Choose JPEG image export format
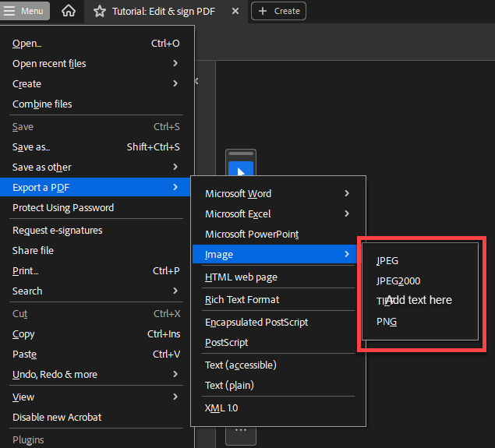The height and width of the screenshot is (448, 495). (387, 261)
